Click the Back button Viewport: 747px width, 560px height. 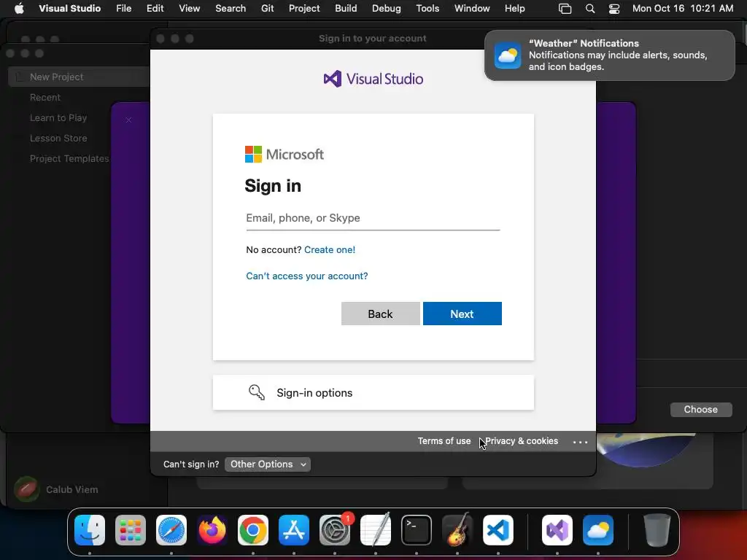click(x=381, y=314)
